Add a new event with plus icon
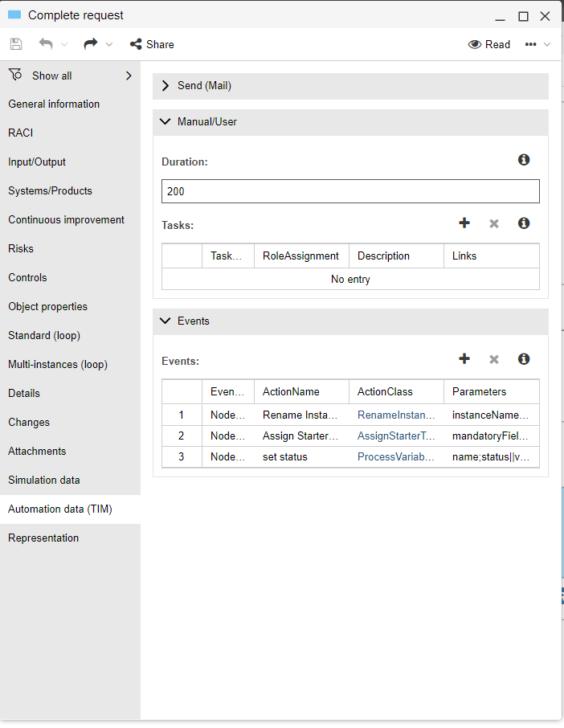The height and width of the screenshot is (728, 564). [x=464, y=359]
